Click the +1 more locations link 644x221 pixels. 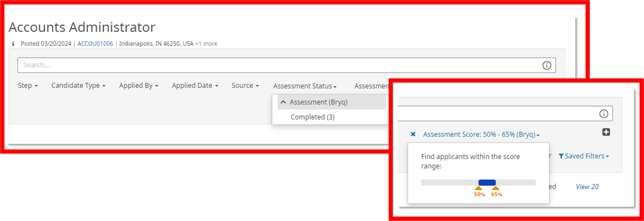coord(206,44)
